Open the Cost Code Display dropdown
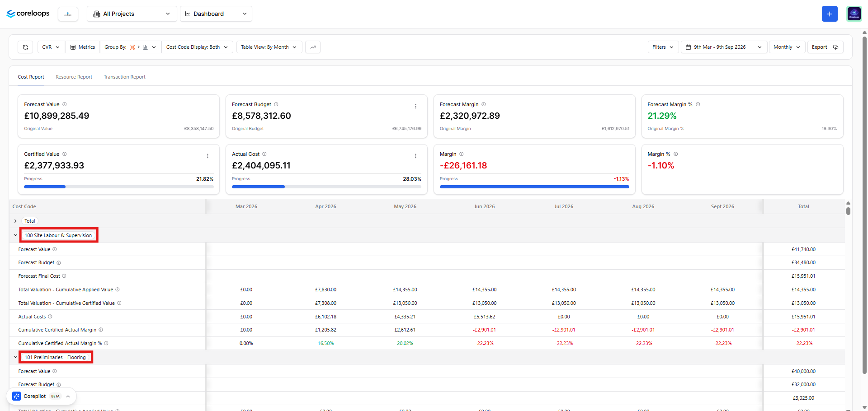Image resolution: width=868 pixels, height=411 pixels. [x=197, y=47]
